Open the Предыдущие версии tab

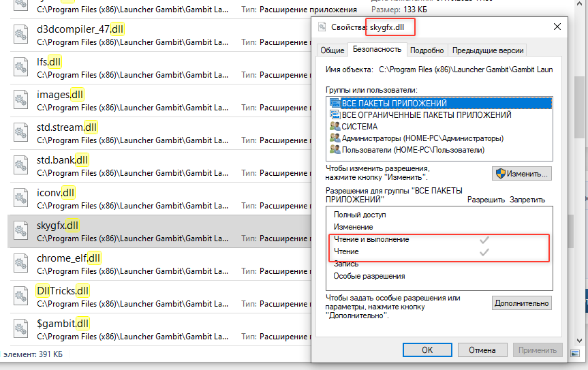[x=488, y=50]
